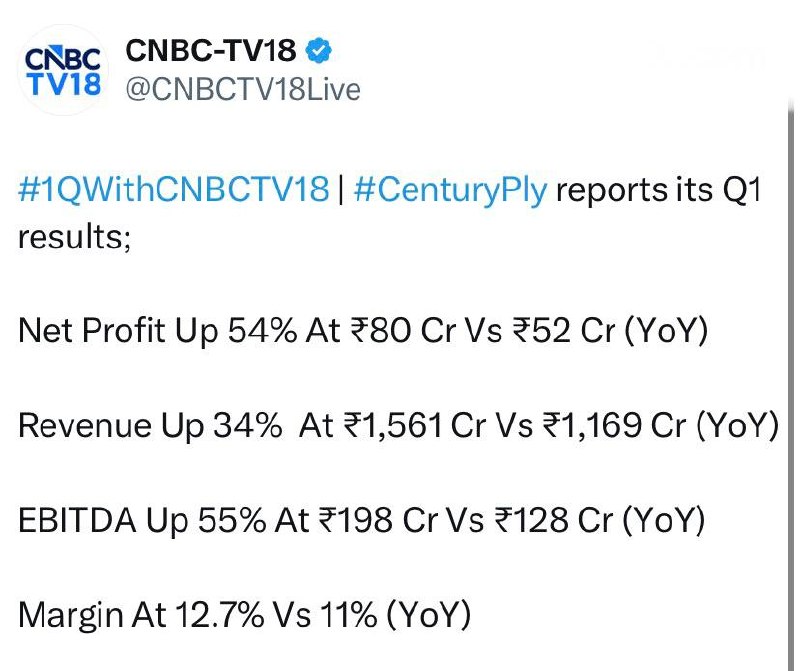The width and height of the screenshot is (800, 671).
Task: Click the blue verified badge
Action: pos(319,51)
